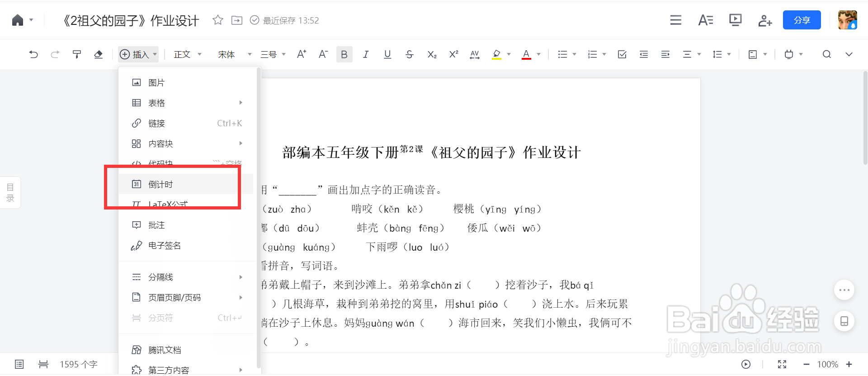The image size is (868, 376).
Task: Open character spacing AV tool
Action: [475, 54]
